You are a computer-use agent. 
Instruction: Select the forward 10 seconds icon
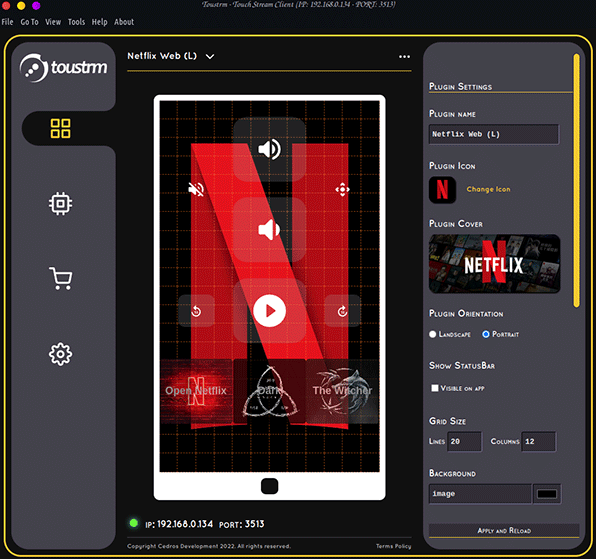(x=342, y=311)
